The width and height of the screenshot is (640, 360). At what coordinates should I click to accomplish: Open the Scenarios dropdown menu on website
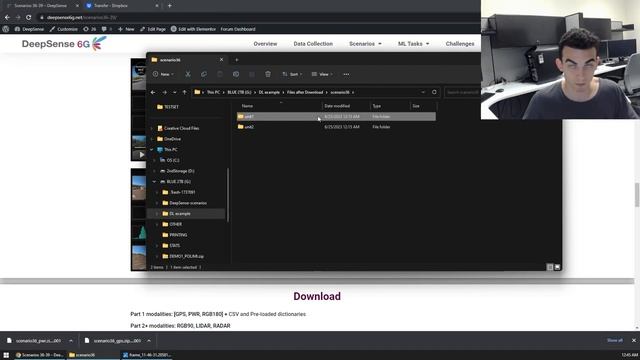365,44
